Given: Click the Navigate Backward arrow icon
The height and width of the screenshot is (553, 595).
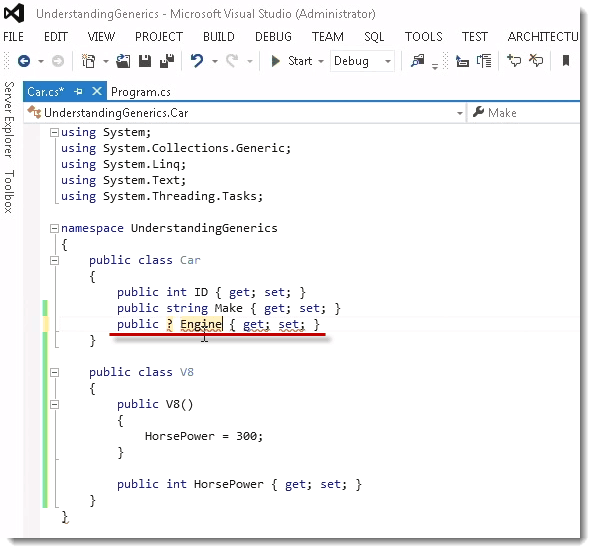Looking at the screenshot, I should [x=24, y=61].
